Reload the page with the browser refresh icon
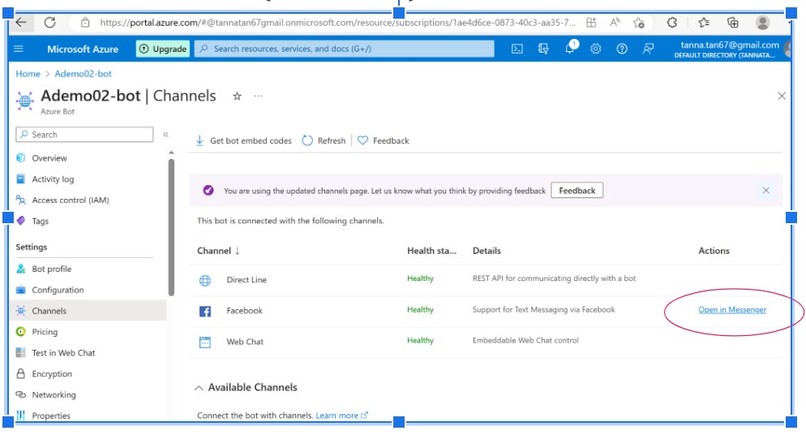This screenshot has height=435, width=806. tap(50, 22)
